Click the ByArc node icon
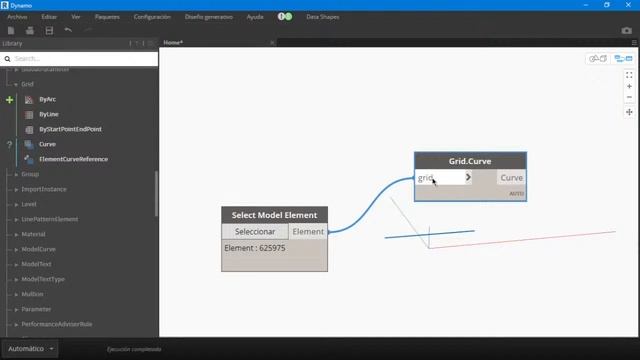Screen dimensions: 640x360 29,100
